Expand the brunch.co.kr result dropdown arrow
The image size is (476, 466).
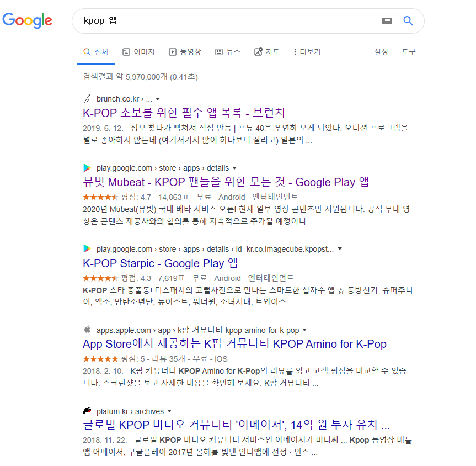coord(158,99)
